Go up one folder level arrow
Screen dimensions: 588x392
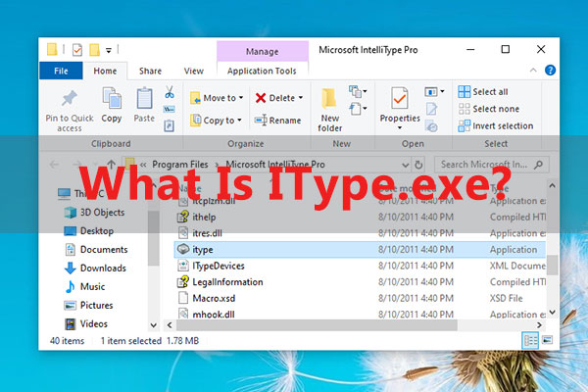tap(111, 165)
